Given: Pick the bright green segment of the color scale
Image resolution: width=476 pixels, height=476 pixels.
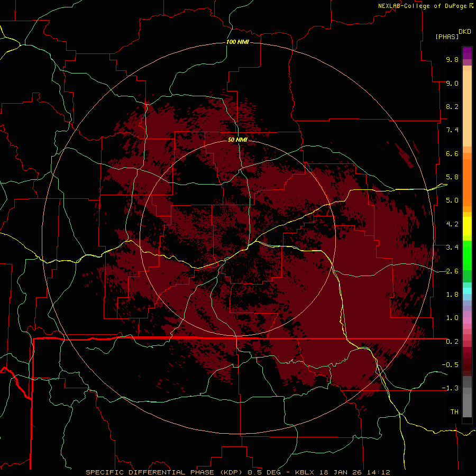Looking at the screenshot, I should [467, 254].
